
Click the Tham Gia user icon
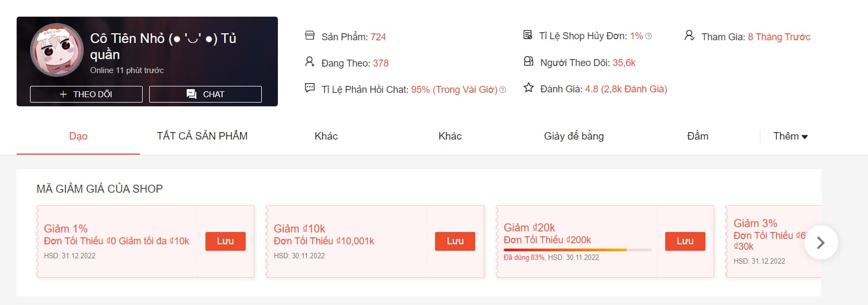pyautogui.click(x=689, y=35)
